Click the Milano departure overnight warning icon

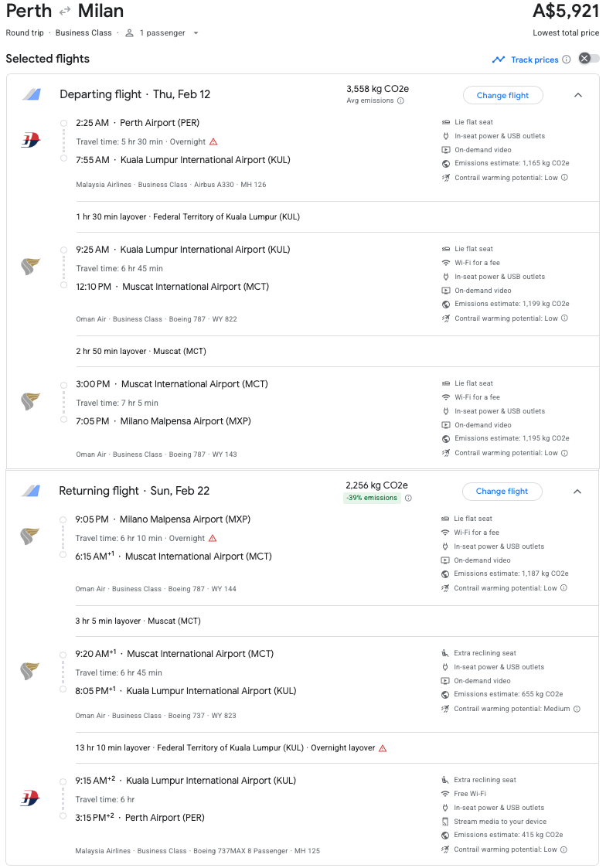click(x=213, y=539)
